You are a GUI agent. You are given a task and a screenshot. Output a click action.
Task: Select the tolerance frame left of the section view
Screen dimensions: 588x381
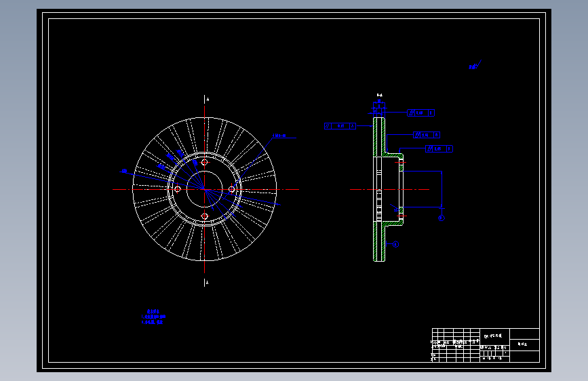tap(340, 126)
